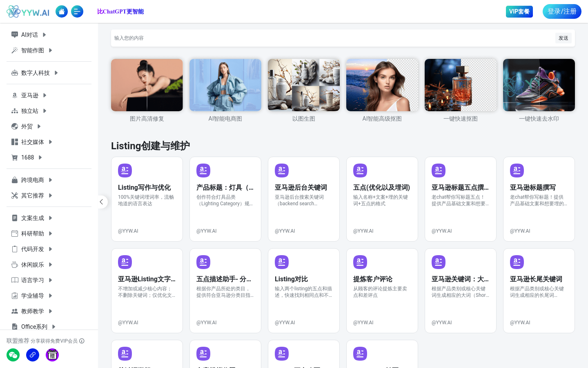This screenshot has height=368, width=588.
Task: Expand the 独立站 submenu arrow
Action: click(45, 111)
